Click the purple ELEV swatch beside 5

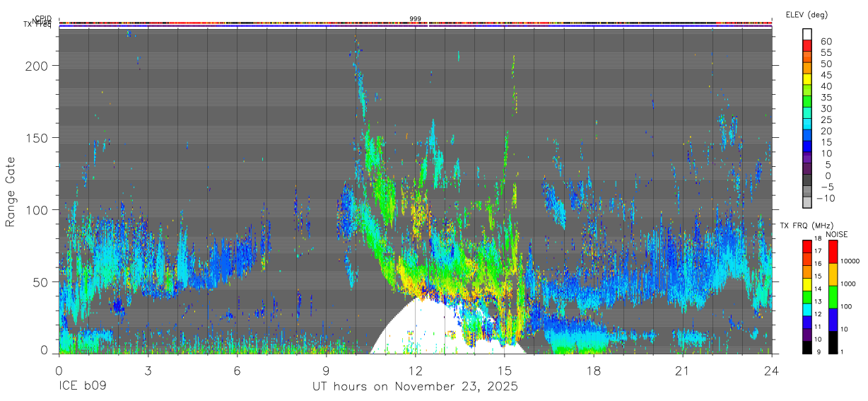click(807, 157)
